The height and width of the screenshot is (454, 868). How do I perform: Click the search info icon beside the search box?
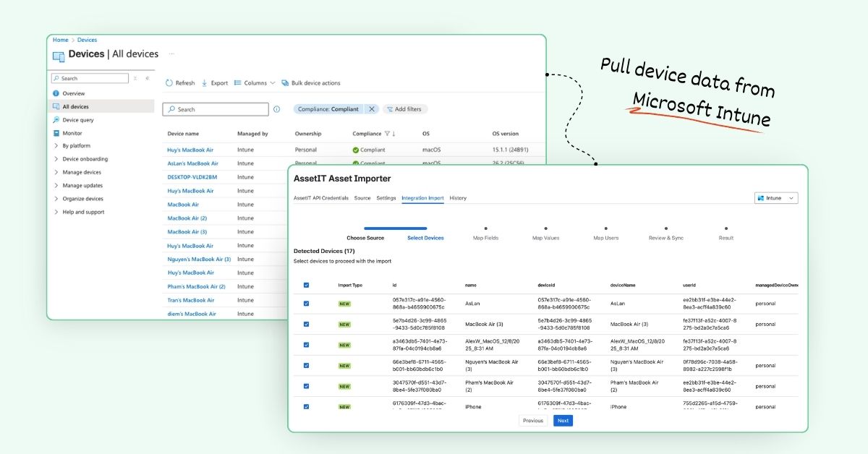click(276, 109)
